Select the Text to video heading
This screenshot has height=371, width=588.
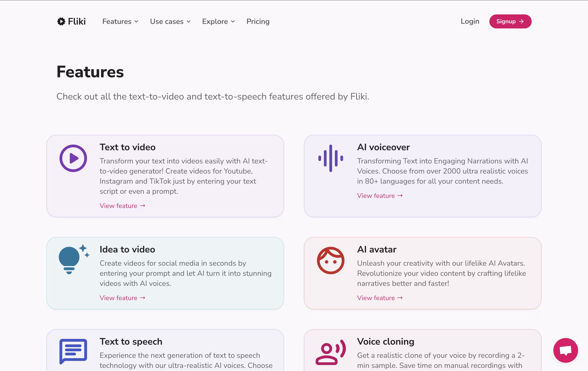pos(128,147)
